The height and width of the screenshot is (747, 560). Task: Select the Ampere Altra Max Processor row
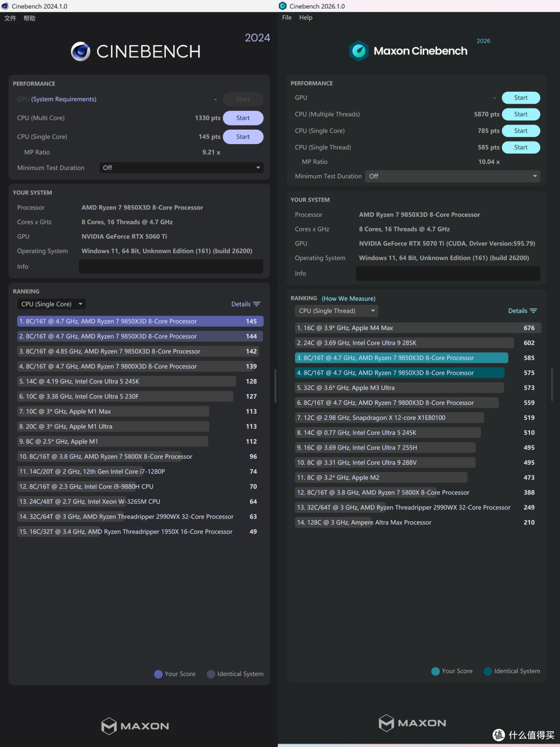[x=418, y=523]
